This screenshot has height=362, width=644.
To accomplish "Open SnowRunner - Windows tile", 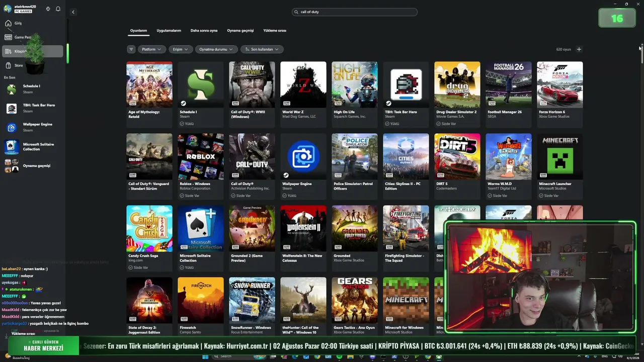I will (x=252, y=306).
